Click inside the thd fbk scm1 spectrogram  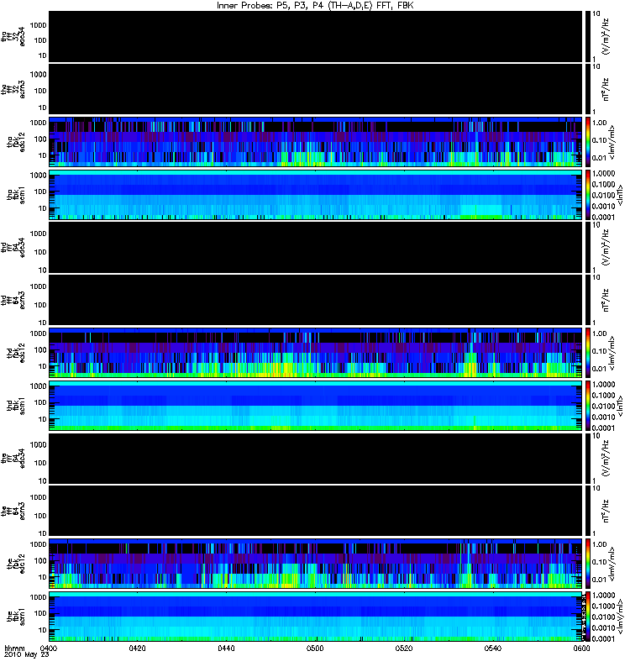[x=316, y=406]
